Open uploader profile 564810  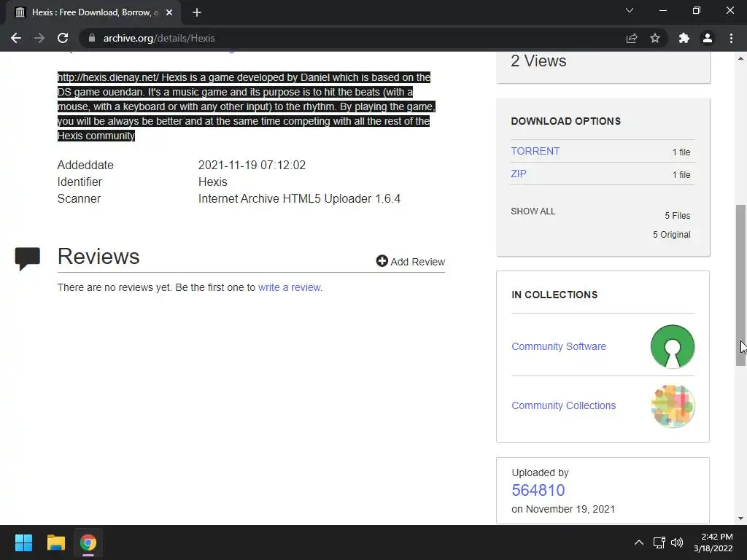point(538,490)
